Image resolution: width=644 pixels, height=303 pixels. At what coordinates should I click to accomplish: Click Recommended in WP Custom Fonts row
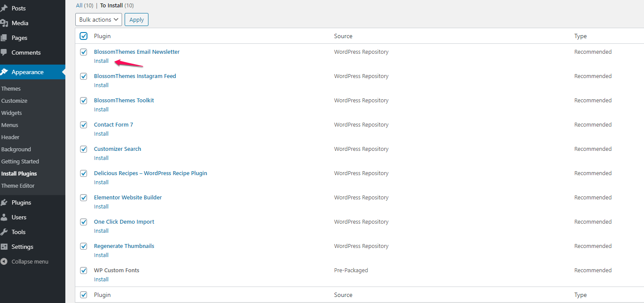coord(593,270)
